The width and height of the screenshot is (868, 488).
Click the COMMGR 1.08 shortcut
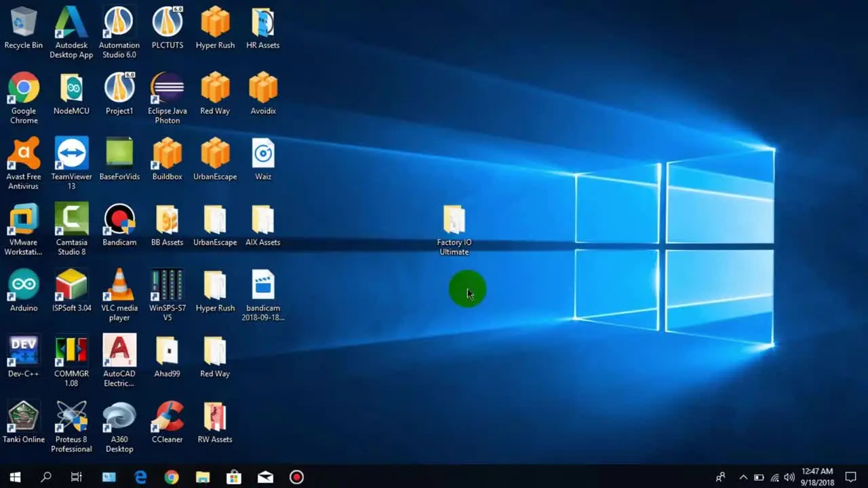pos(71,361)
